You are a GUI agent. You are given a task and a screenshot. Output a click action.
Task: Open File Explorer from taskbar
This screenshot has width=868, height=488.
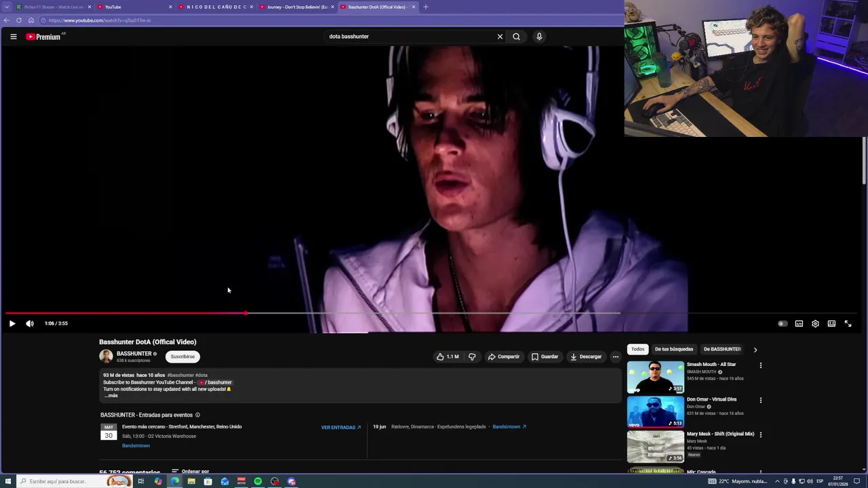[x=191, y=481]
